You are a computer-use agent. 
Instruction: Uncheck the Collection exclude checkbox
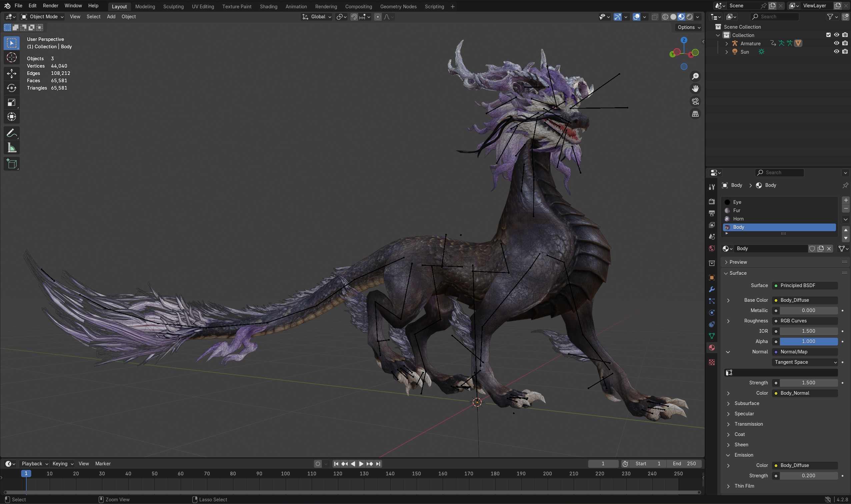[828, 35]
